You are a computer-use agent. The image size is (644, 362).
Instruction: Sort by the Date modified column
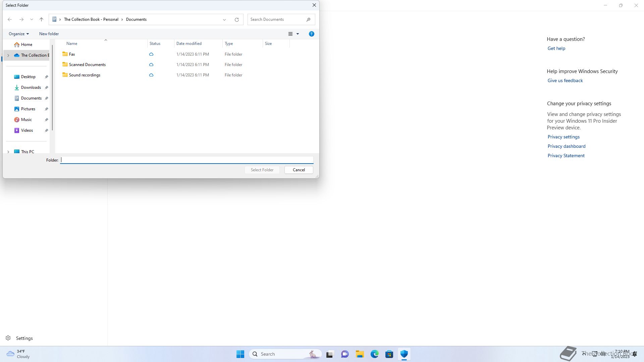point(189,44)
